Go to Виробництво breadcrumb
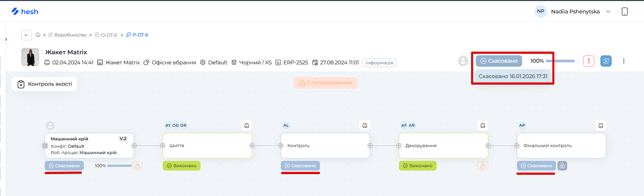Viewport: 644px width, 196px height. click(x=70, y=35)
